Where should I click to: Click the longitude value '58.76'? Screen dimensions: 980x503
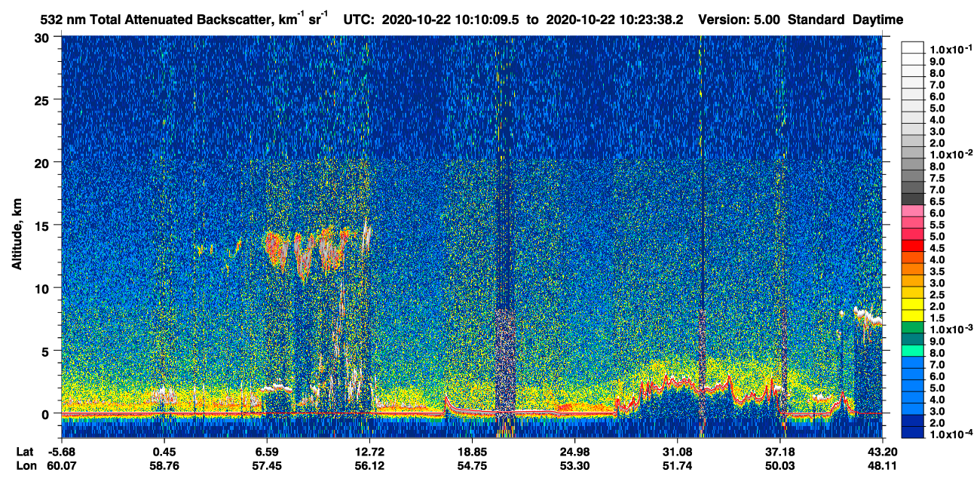(164, 466)
